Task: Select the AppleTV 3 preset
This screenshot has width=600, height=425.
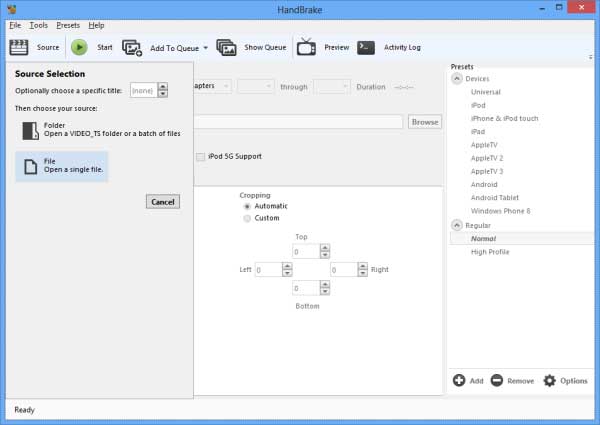Action: [x=487, y=171]
